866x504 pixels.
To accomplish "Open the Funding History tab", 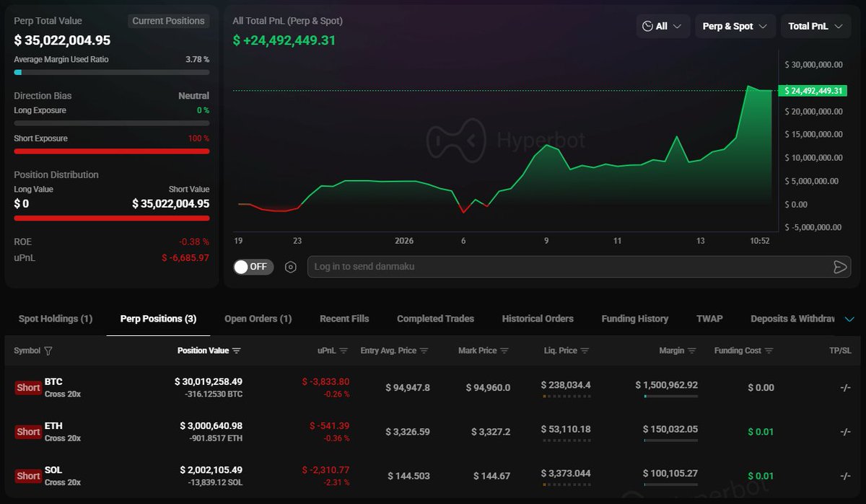I will (634, 319).
